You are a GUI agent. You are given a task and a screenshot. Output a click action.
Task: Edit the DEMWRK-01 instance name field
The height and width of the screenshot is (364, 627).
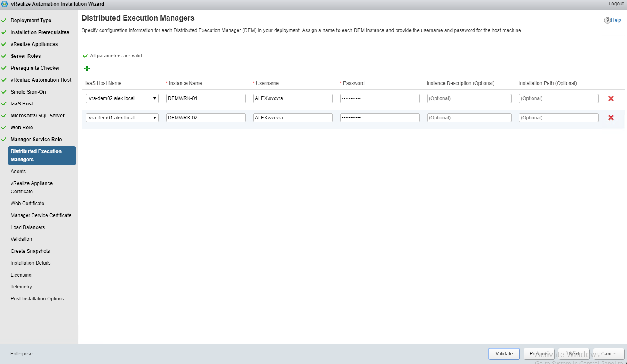point(206,98)
